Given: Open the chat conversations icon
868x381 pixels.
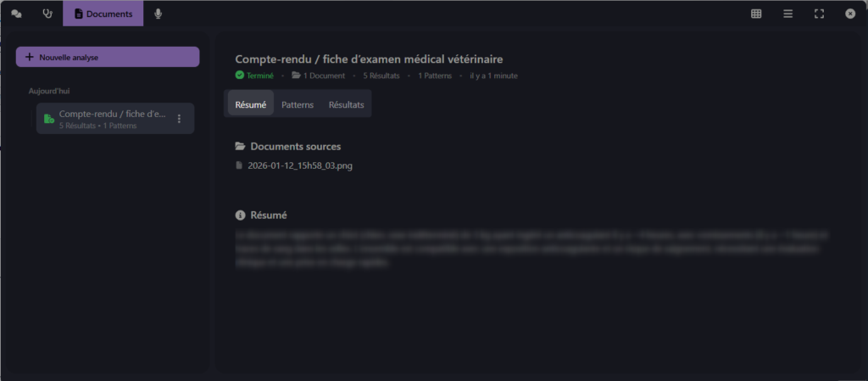Looking at the screenshot, I should point(16,14).
